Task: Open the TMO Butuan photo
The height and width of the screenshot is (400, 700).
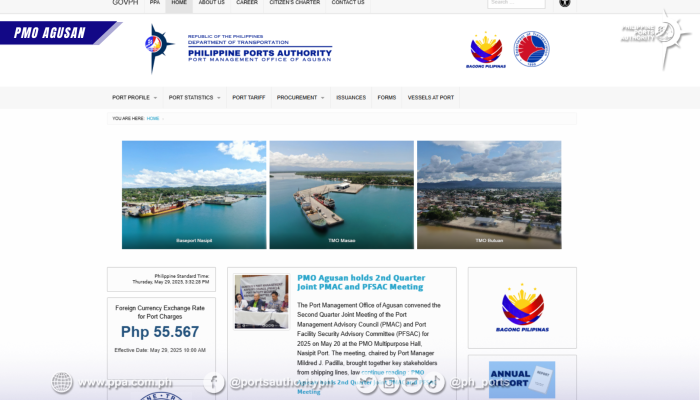Action: (x=489, y=195)
